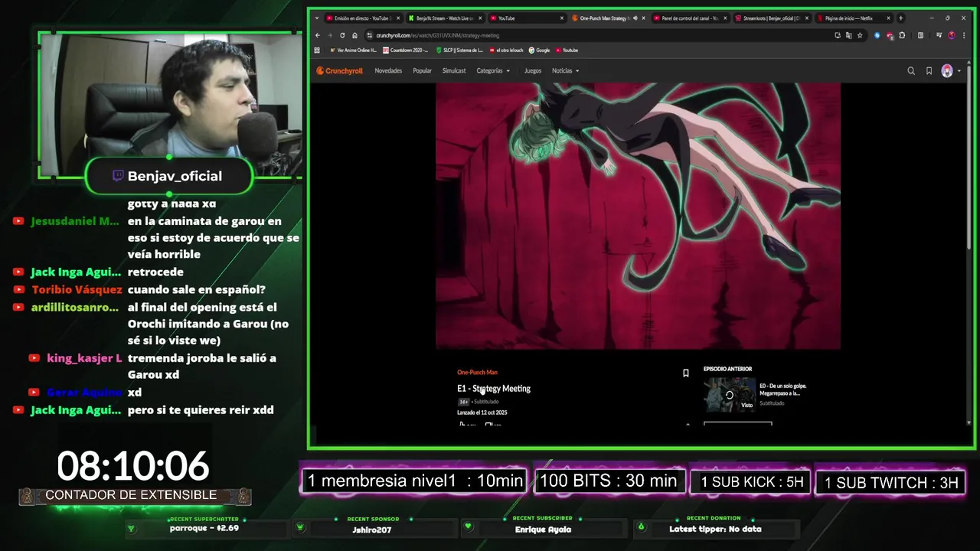Switch to the Benja1k Stream Kick tab

click(x=446, y=18)
